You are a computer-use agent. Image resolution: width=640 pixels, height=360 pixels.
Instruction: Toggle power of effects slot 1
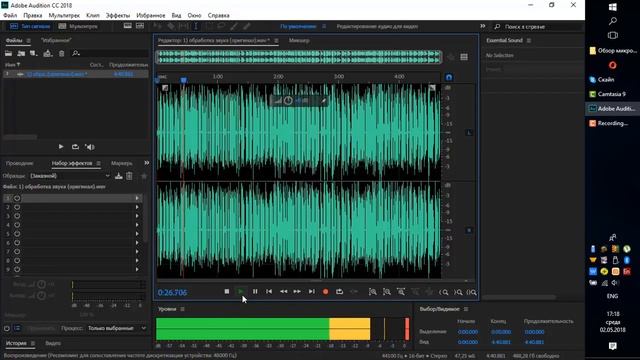[17, 198]
